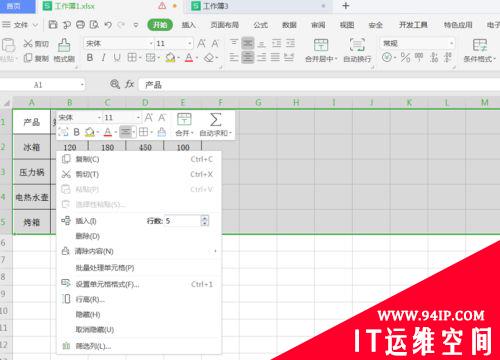
Task: Click the 行数 spinner arrows
Action: pos(205,221)
